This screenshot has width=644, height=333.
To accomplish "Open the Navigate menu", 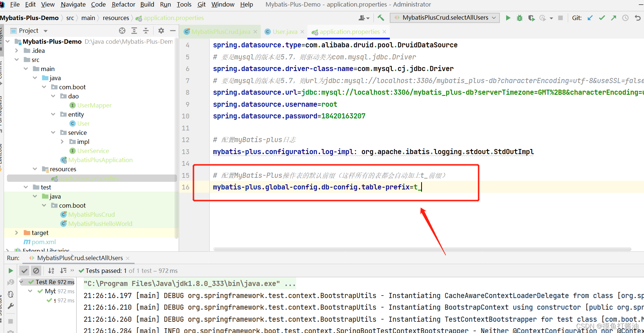I will click(73, 4).
